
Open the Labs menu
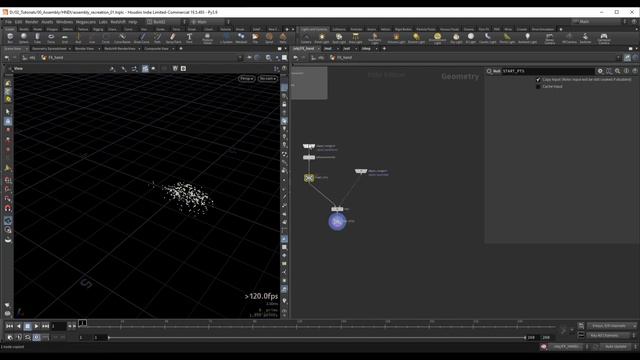pos(103,22)
